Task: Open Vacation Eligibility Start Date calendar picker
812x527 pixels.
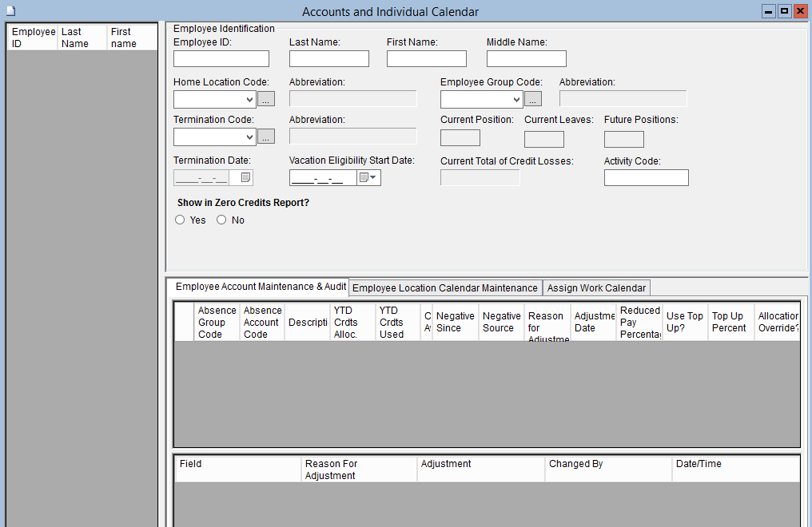Action: point(368,178)
